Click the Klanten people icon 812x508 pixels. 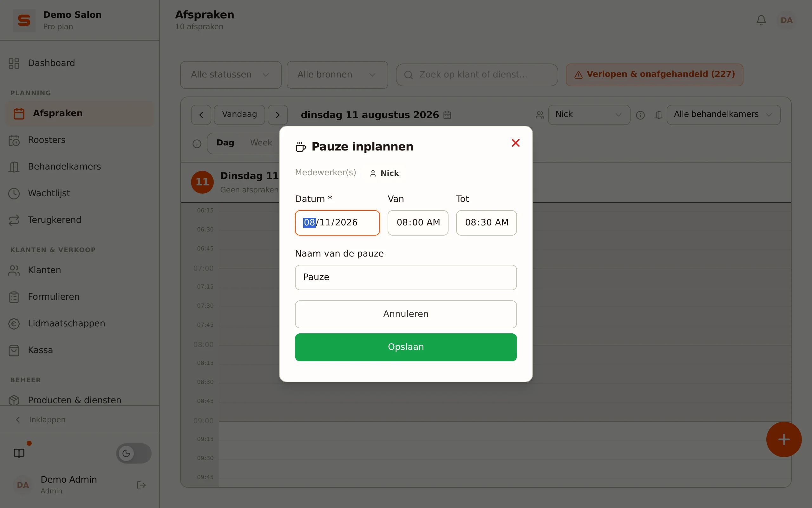14,270
